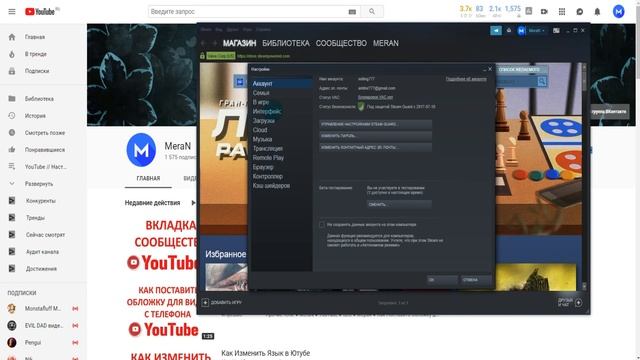Open YouTube notifications bell

597,11
